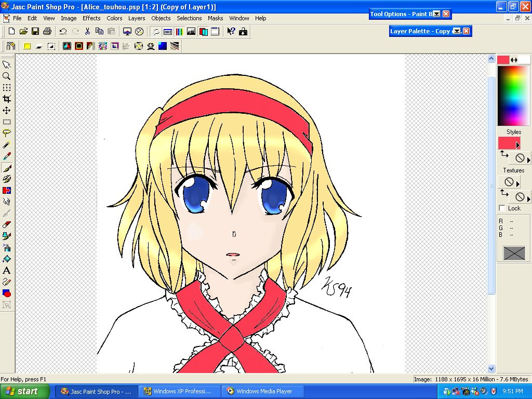Select the Arrow tool

[6, 64]
